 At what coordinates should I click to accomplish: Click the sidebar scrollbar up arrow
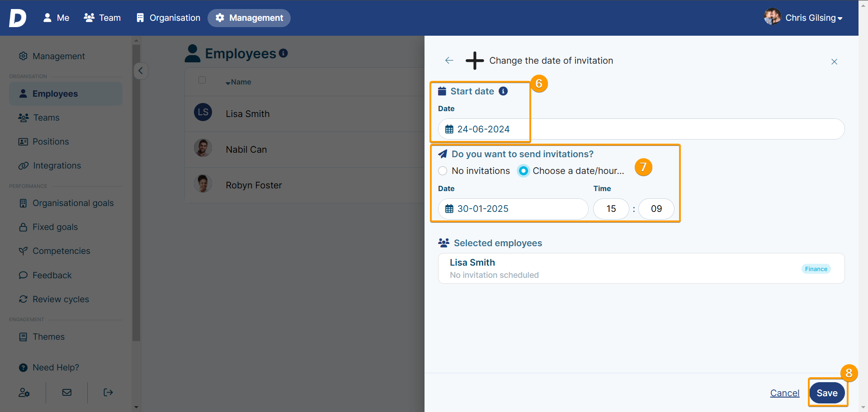[136, 40]
